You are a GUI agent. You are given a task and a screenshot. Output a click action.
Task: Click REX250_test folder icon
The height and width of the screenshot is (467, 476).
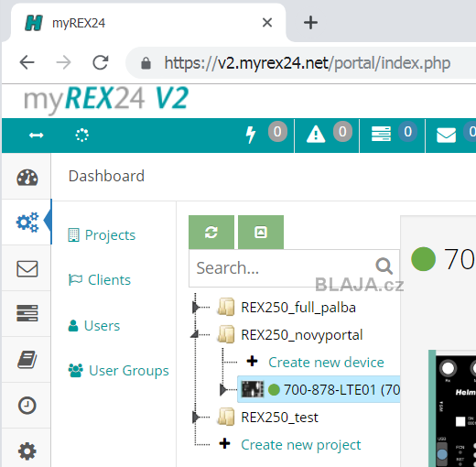[226, 417]
